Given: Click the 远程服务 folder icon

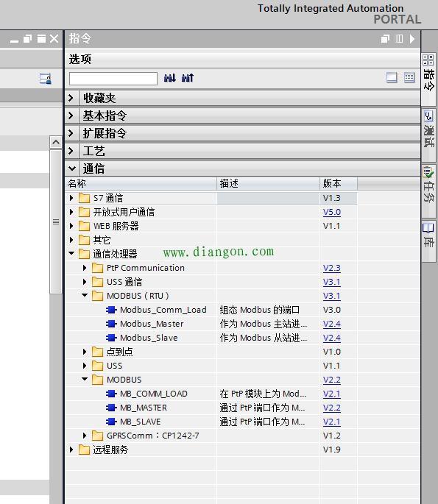Looking at the screenshot, I should point(84,450).
